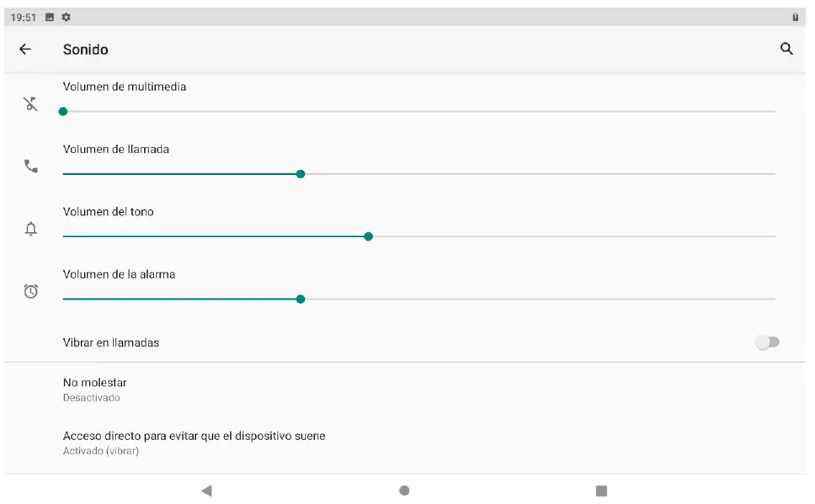Tap the bell ringtone volume icon
815x504 pixels.
pyautogui.click(x=31, y=229)
